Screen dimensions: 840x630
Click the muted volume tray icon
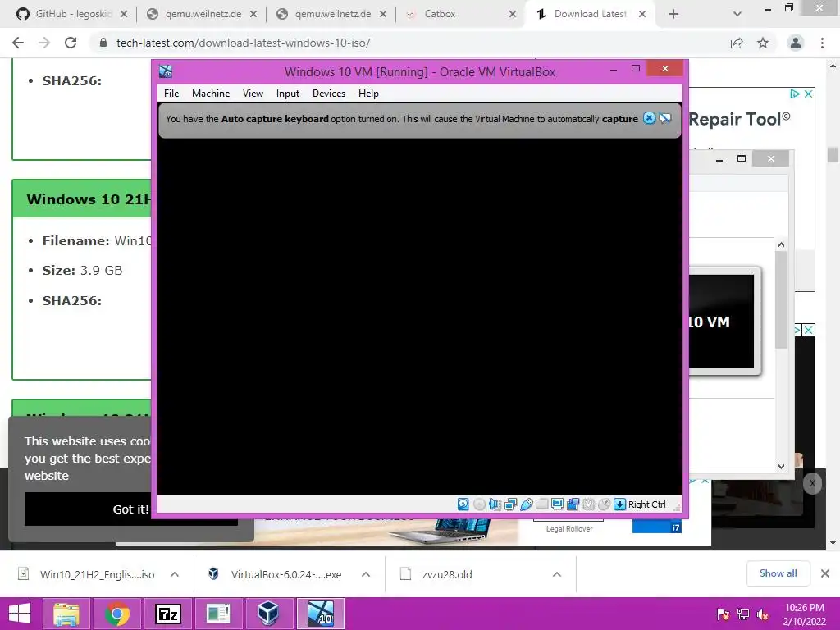(x=763, y=614)
